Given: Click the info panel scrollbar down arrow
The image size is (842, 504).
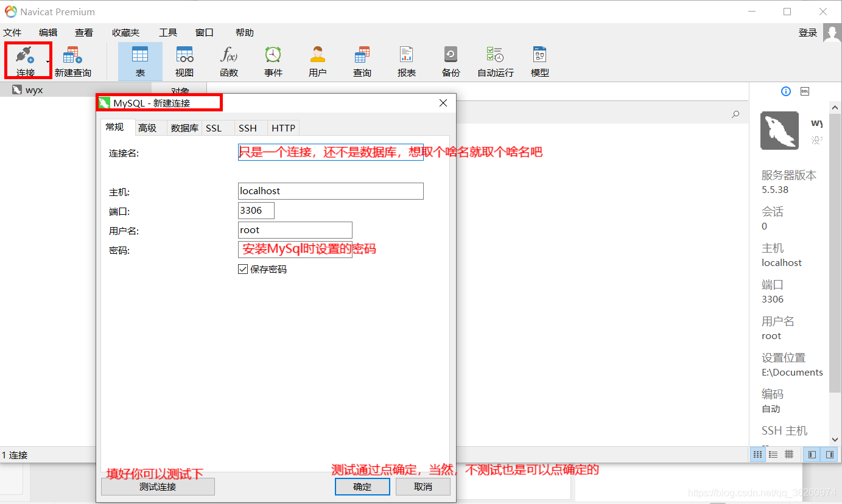Looking at the screenshot, I should 835,439.
